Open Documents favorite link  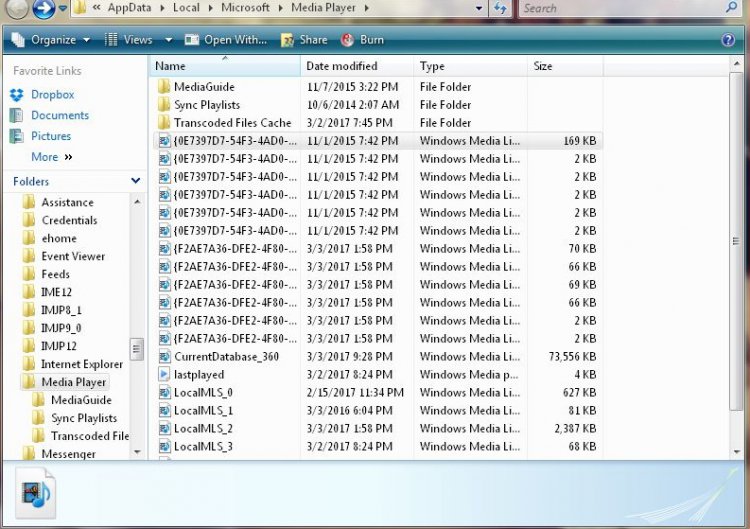(60, 115)
